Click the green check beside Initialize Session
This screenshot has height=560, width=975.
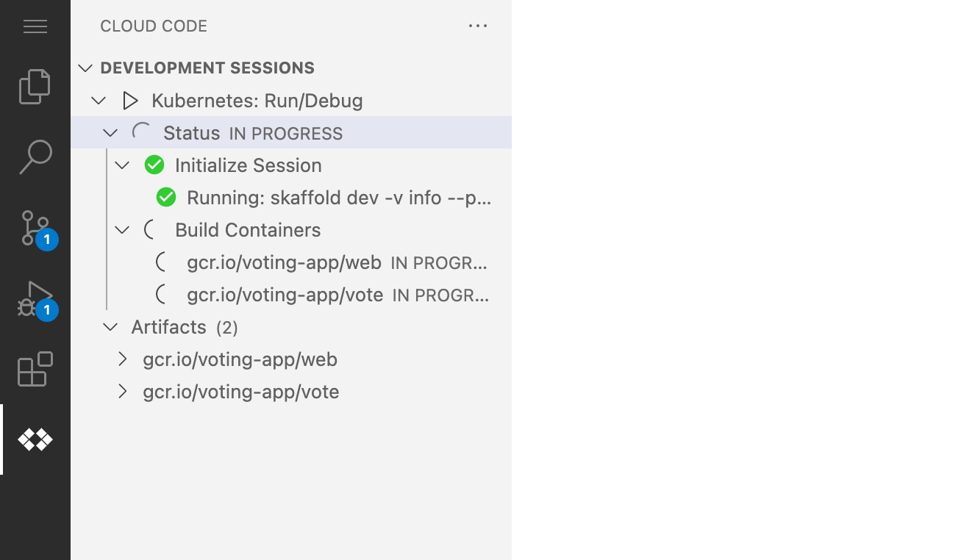pos(154,165)
